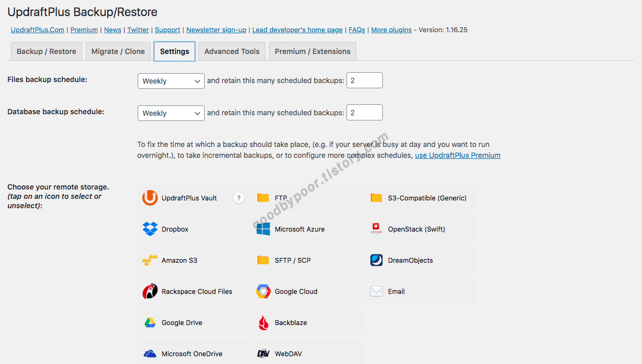The image size is (642, 364).
Task: Open the Migrate / Clone tab
Action: (x=118, y=51)
